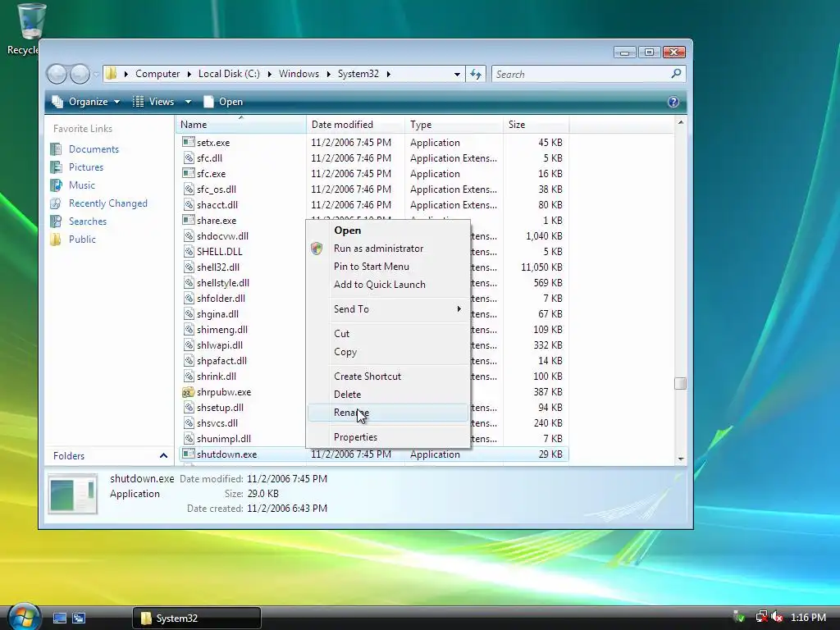Select the shlwapi.dll file row

tap(373, 345)
